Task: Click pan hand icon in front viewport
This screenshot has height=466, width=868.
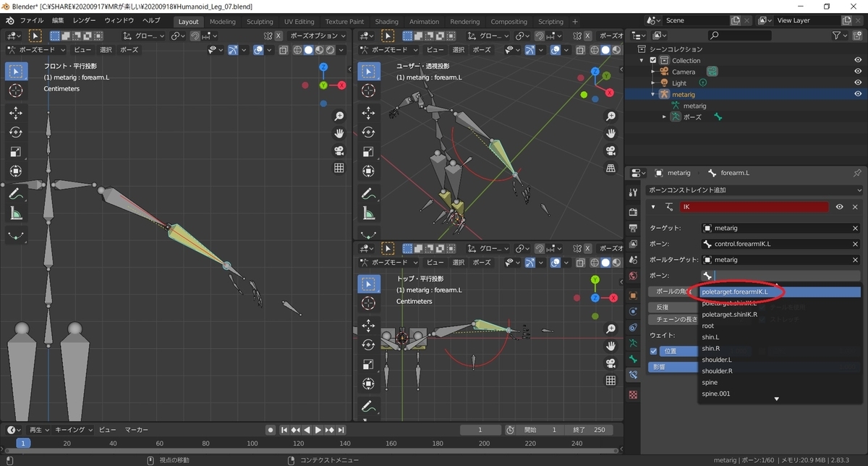Action: point(339,134)
